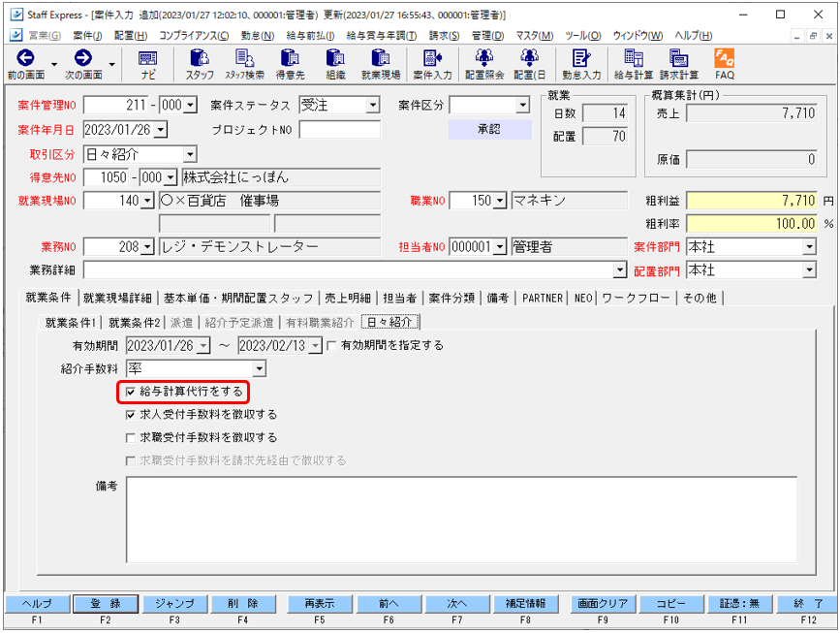Click the 次へ F7 button
The width and height of the screenshot is (840, 633).
click(x=456, y=604)
